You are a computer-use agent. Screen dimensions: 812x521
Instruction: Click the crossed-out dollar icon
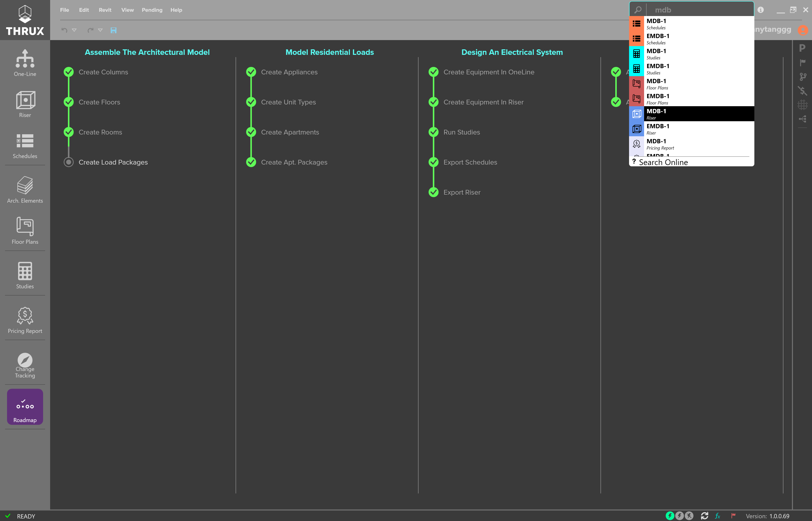[x=802, y=91]
